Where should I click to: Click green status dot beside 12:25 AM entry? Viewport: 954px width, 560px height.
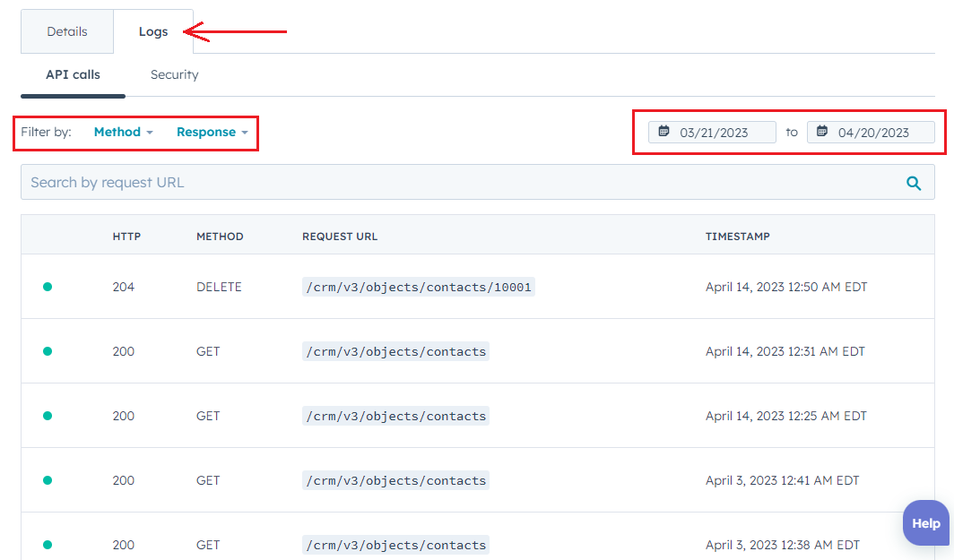48,416
